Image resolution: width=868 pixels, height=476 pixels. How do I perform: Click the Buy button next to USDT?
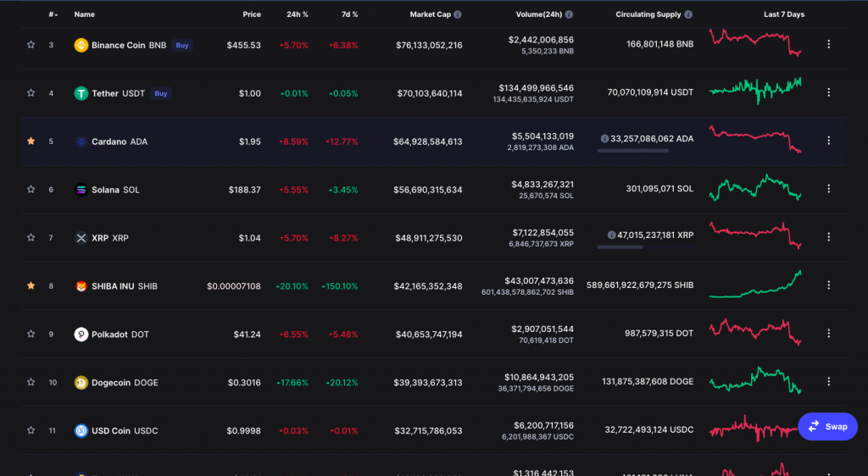pyautogui.click(x=160, y=93)
